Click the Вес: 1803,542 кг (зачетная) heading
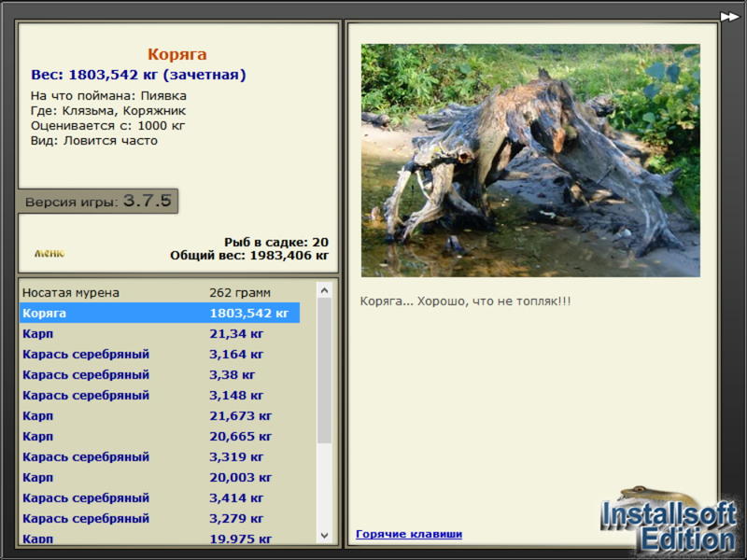747x560 pixels. (x=138, y=75)
